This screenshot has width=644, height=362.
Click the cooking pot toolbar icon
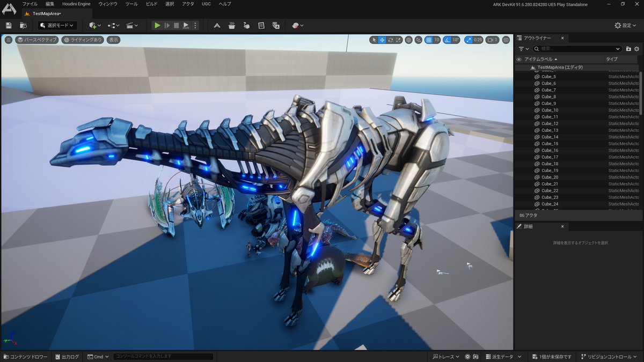[x=232, y=25]
